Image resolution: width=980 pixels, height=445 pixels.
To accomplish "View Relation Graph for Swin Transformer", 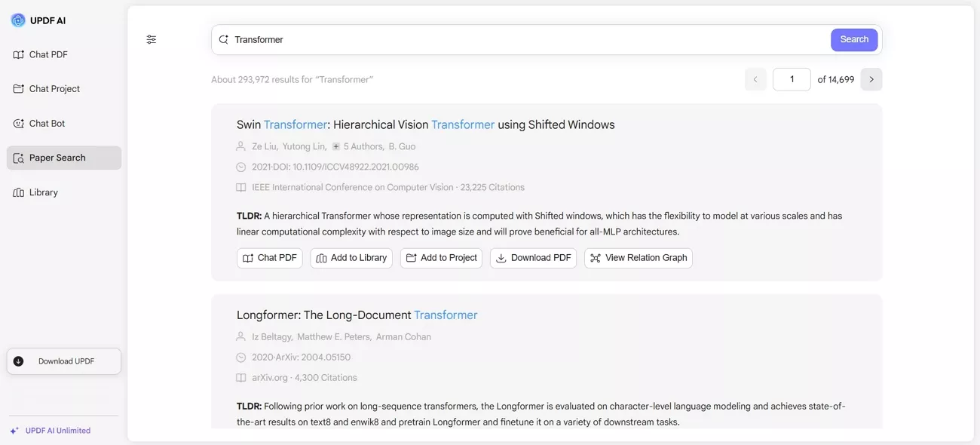I will pos(638,257).
